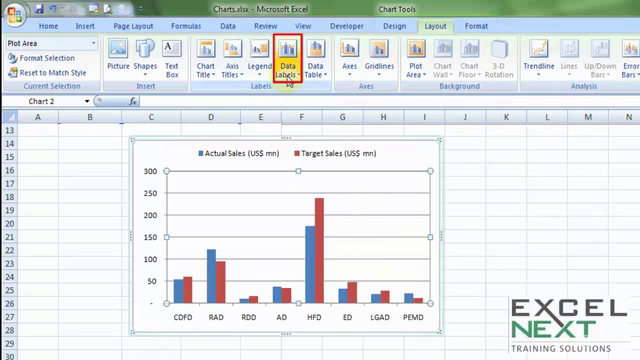Open the Developer tab
Screen dimensions: 640x360
click(347, 26)
